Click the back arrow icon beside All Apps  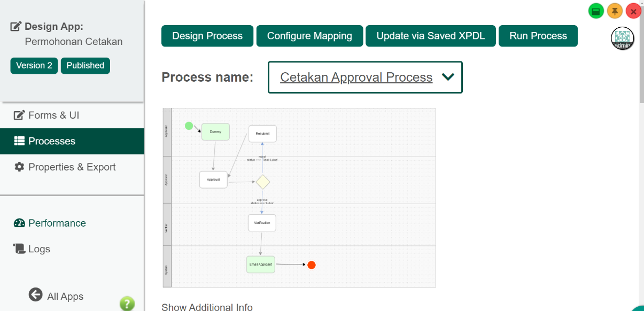[x=35, y=295]
